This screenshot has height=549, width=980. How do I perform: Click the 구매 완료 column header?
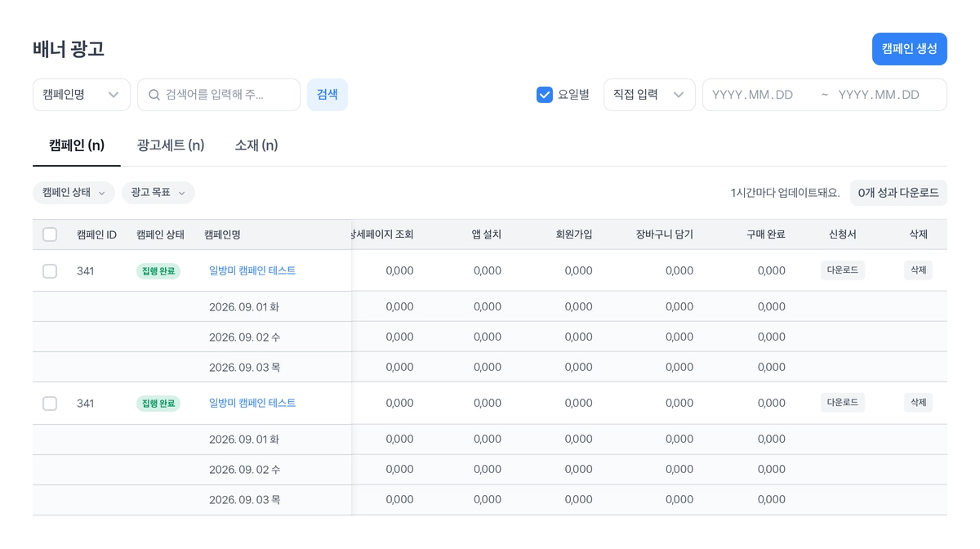point(766,234)
